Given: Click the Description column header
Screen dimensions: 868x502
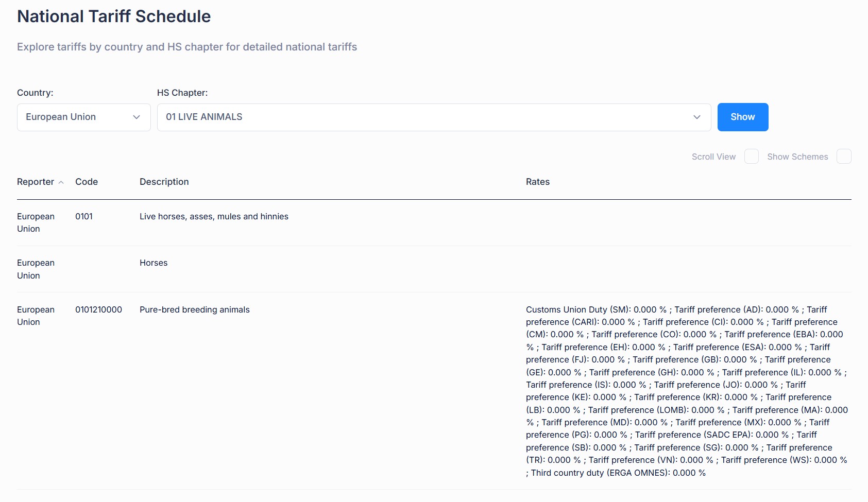Looking at the screenshot, I should (x=164, y=182).
